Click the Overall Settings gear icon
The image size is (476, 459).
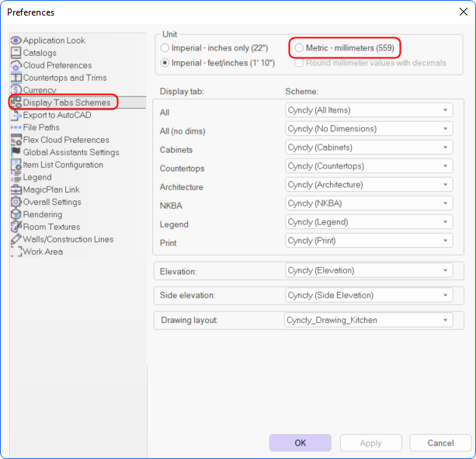click(x=16, y=202)
